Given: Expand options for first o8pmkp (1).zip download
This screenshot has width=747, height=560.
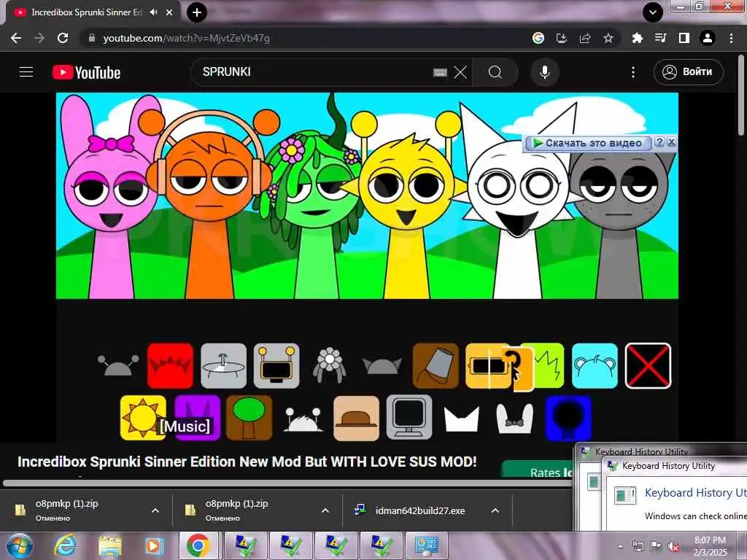Looking at the screenshot, I should [155, 510].
